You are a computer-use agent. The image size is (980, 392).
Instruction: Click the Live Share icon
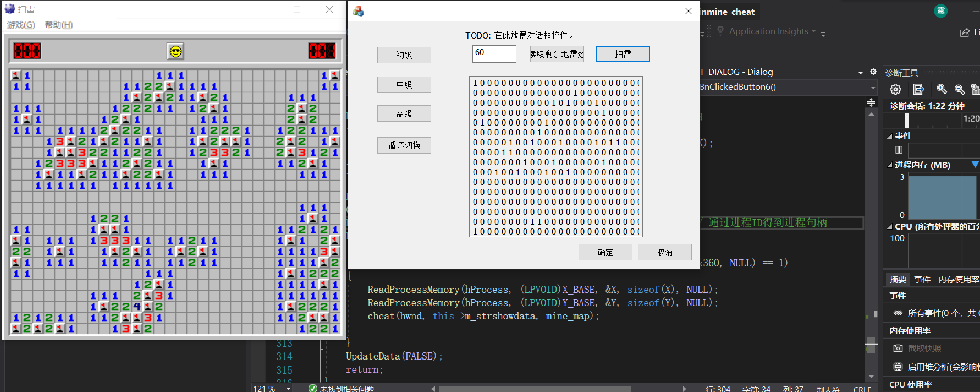965,32
